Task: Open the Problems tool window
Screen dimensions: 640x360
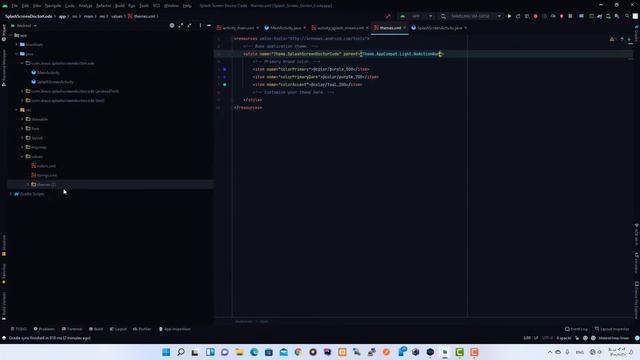Action: pos(44,329)
